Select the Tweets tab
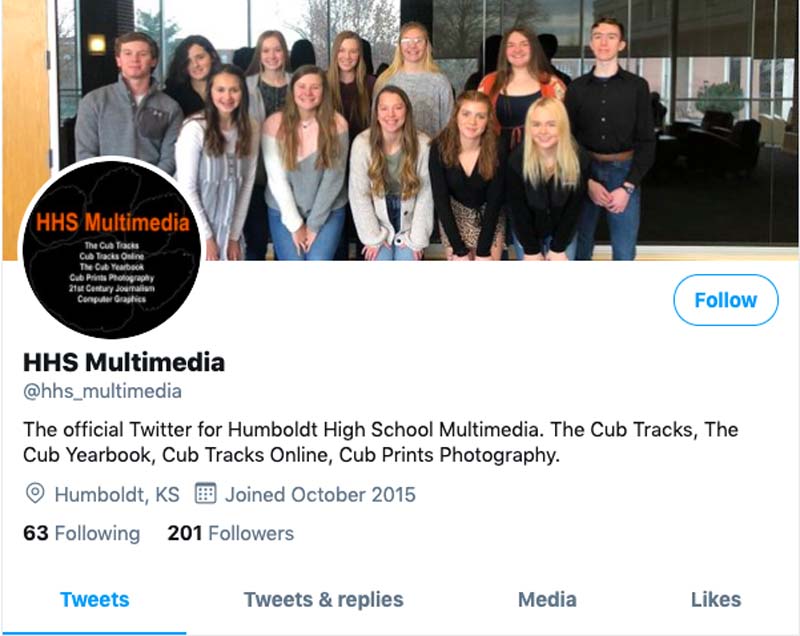The image size is (800, 636). [x=94, y=600]
